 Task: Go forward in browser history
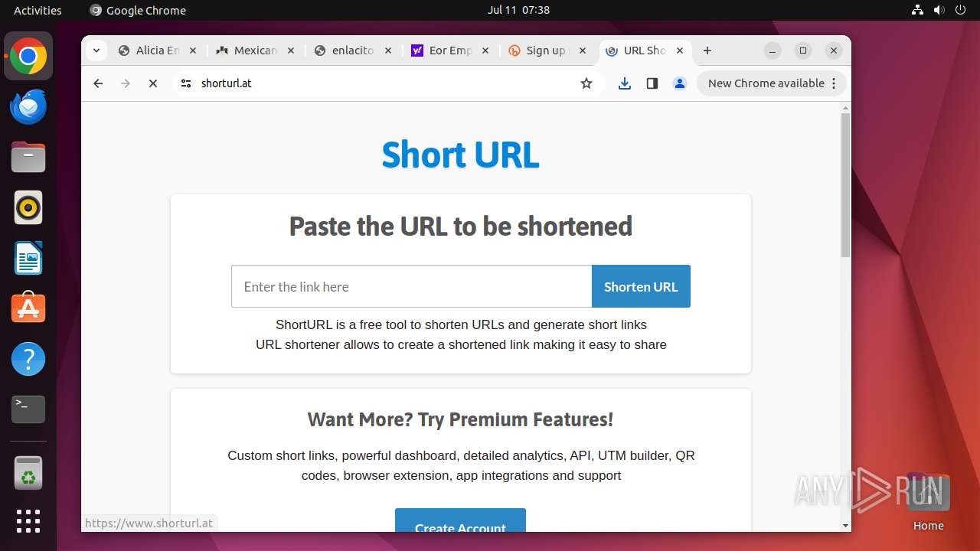126,83
